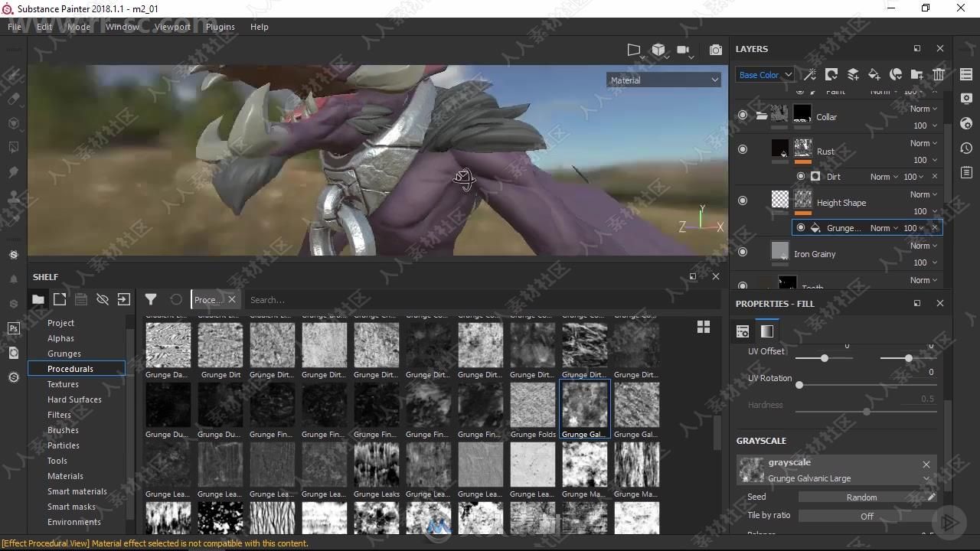This screenshot has height=551, width=980.
Task: Open the Edit menu
Action: pos(44,27)
